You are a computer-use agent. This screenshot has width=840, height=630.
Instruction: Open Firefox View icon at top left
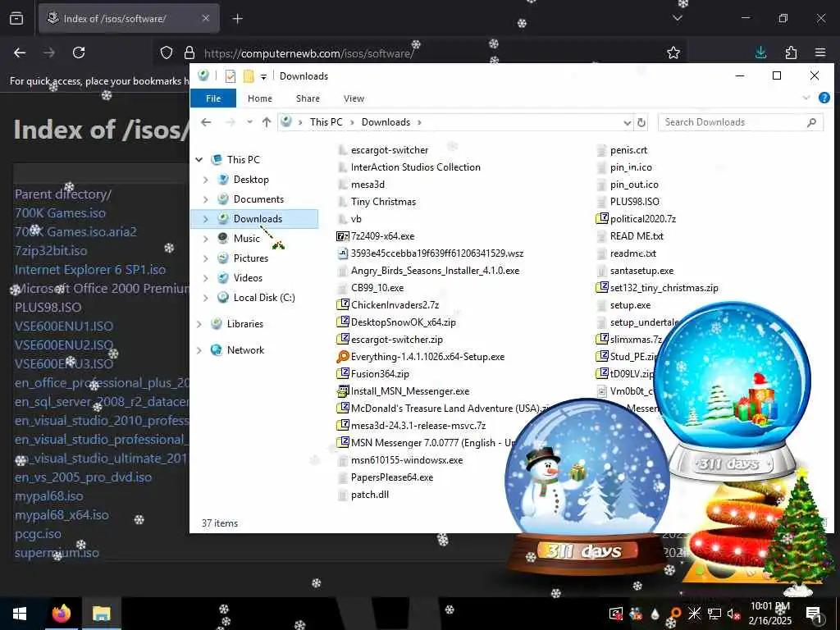[x=16, y=19]
